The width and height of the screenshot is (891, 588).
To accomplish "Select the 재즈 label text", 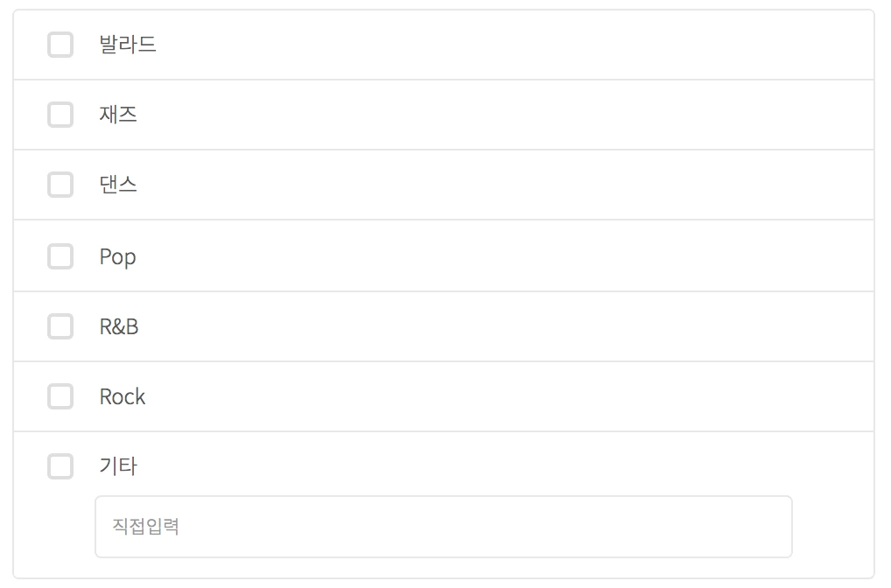I will point(116,115).
